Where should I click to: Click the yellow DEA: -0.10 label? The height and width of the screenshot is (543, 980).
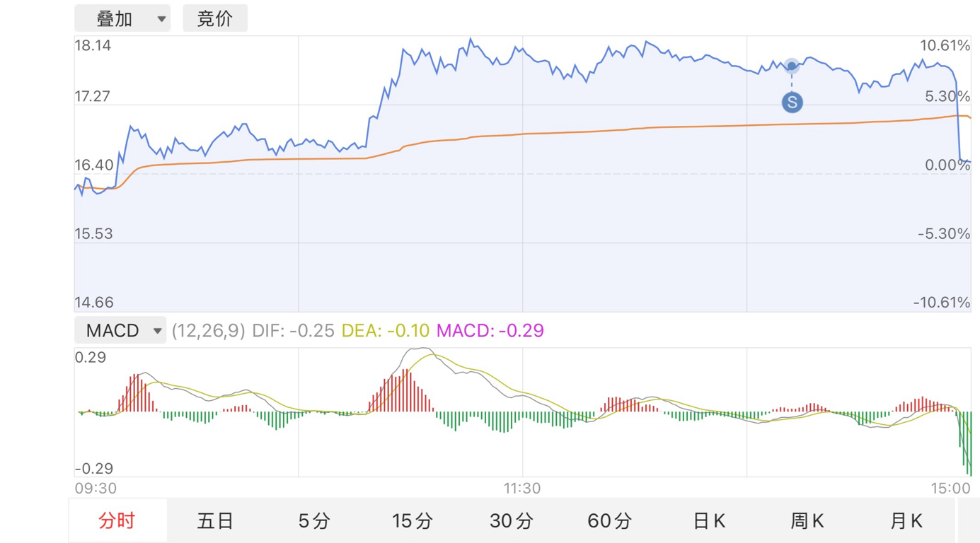pyautogui.click(x=386, y=330)
